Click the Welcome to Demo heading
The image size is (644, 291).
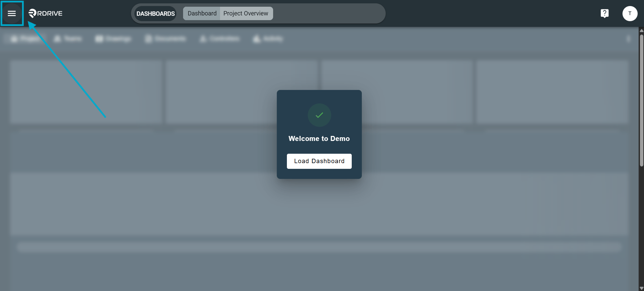click(319, 139)
